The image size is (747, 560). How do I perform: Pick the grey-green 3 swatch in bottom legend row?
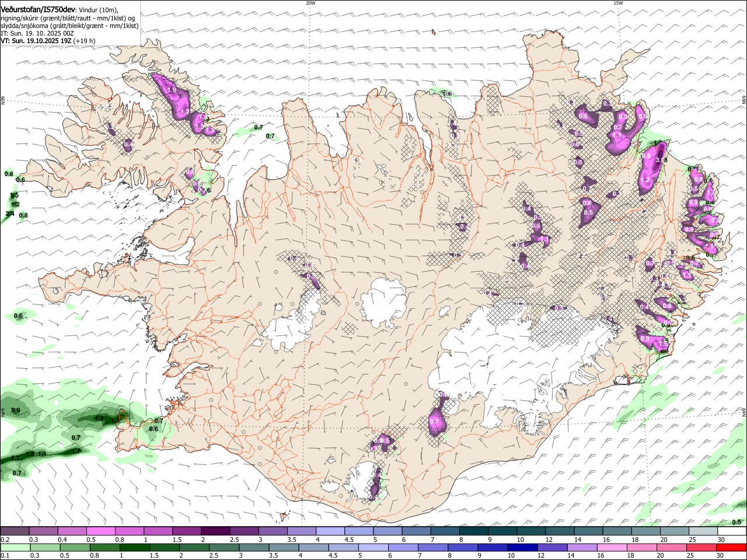click(x=254, y=548)
